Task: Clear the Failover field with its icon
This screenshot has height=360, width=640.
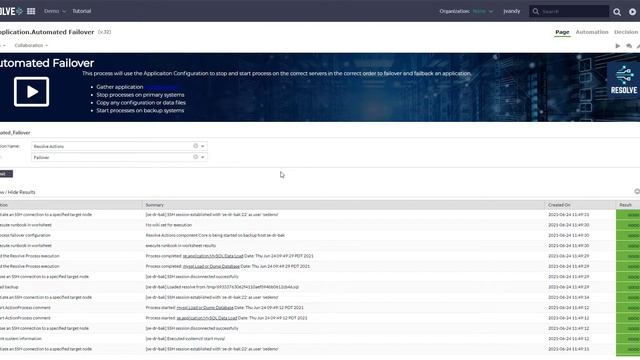Action: click(196, 157)
